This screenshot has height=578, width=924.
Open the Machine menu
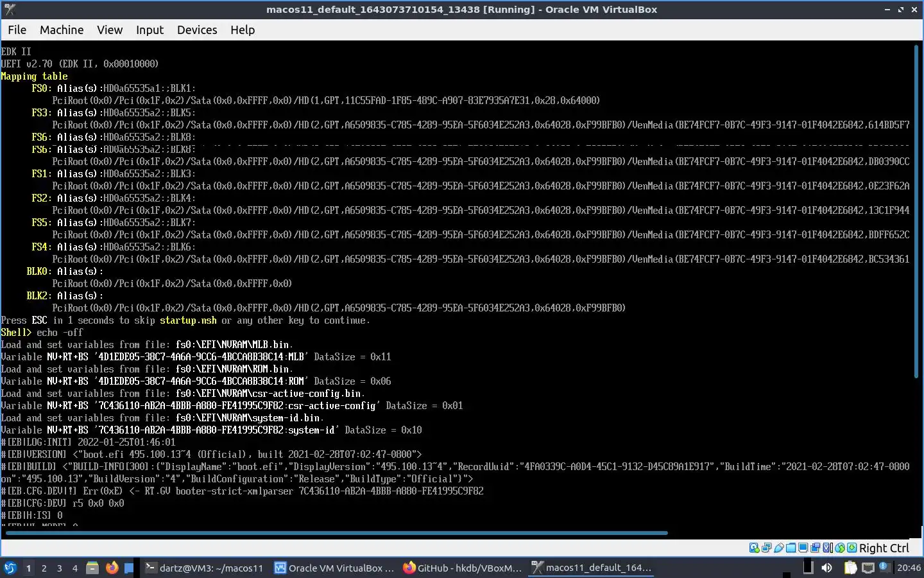(x=62, y=30)
